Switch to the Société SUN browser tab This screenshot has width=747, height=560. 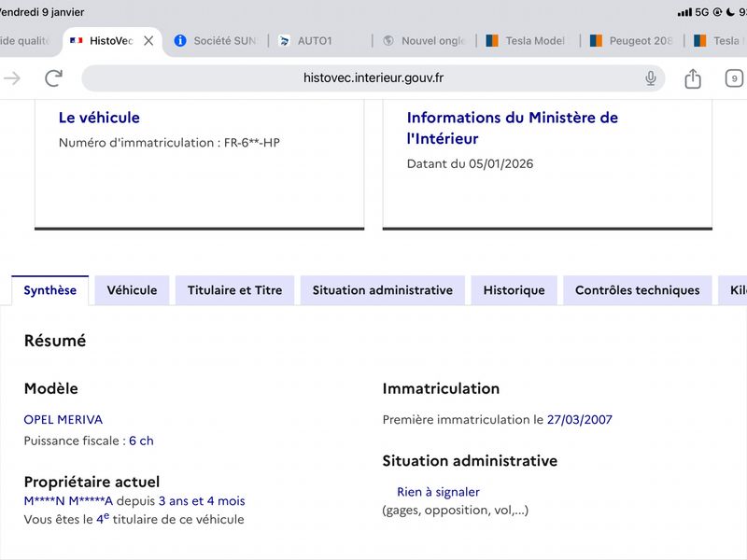pos(216,41)
